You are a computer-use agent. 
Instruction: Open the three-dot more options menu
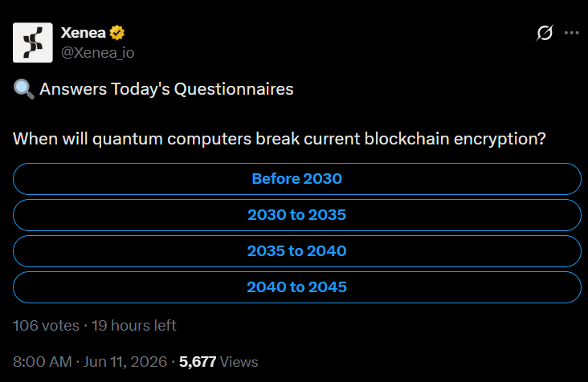click(571, 33)
